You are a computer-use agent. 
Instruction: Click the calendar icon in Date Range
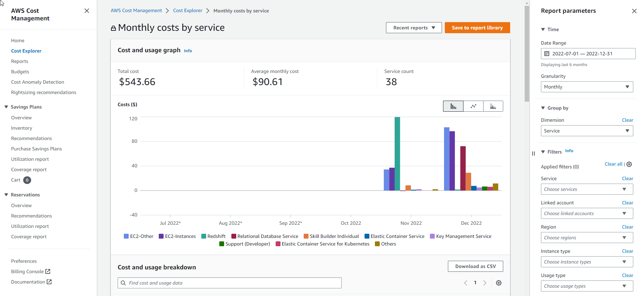pos(547,54)
